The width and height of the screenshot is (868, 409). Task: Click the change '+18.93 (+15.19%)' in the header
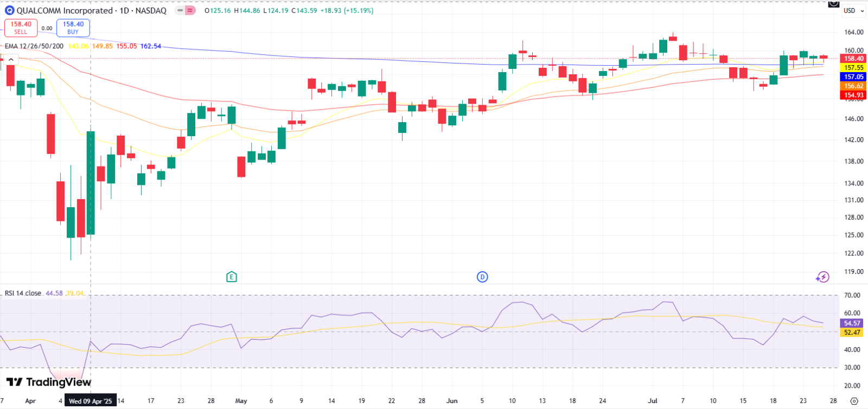tap(347, 11)
